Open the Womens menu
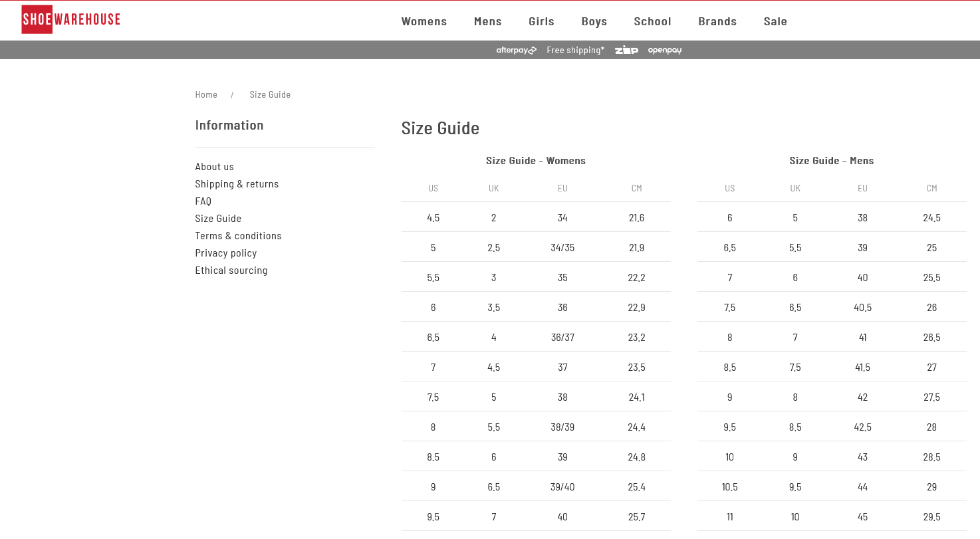Viewport: 980px width, 539px height. 424,21
